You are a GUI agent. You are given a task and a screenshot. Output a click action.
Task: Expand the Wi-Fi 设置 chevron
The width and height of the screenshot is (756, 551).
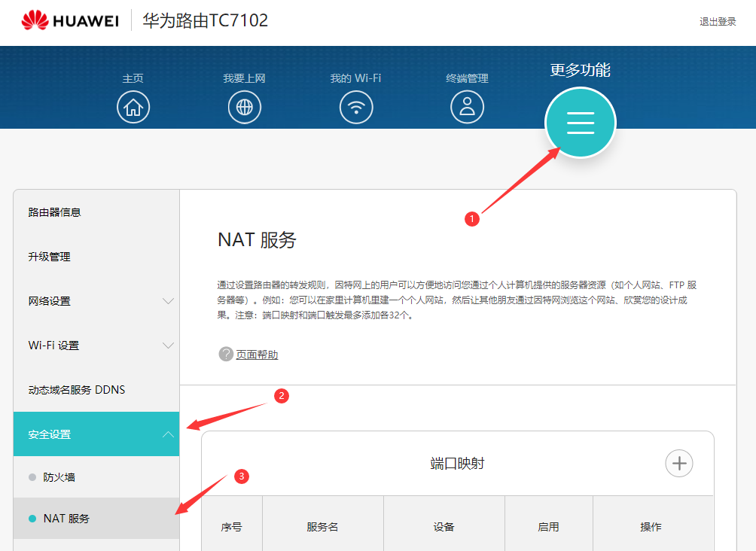pyautogui.click(x=168, y=346)
